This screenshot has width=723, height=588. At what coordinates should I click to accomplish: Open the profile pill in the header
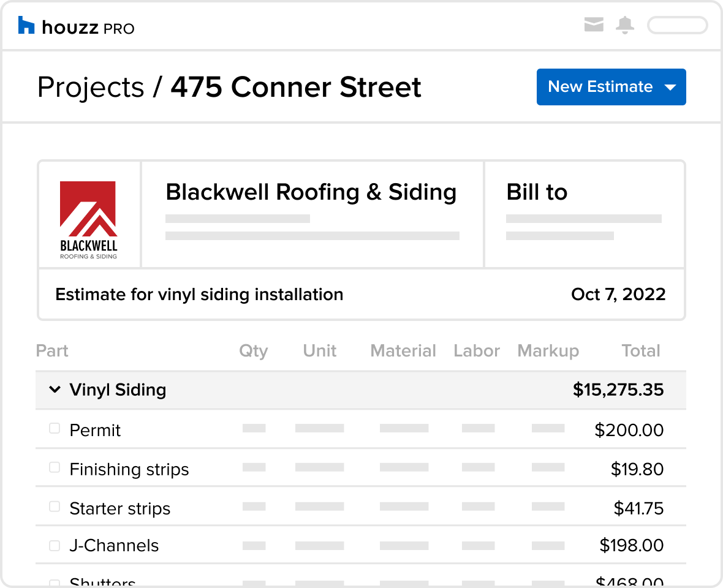(677, 25)
